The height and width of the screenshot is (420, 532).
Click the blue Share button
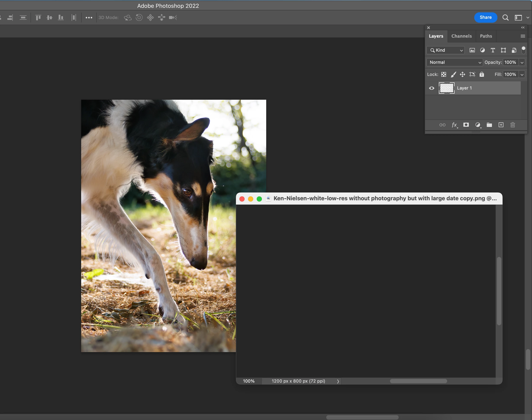(485, 18)
